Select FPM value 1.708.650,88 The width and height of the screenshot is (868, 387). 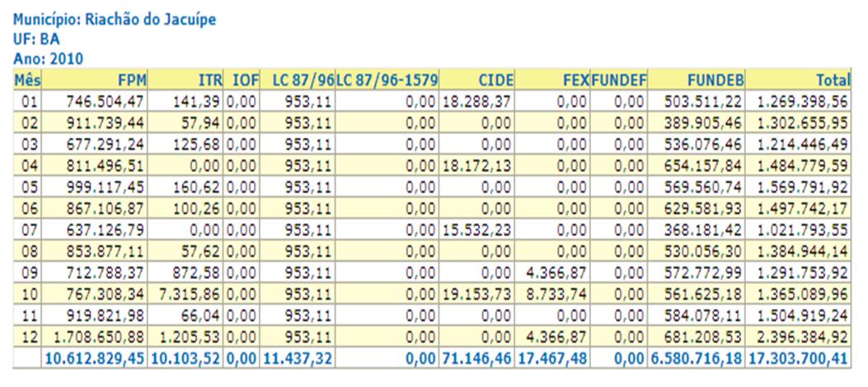(x=99, y=337)
